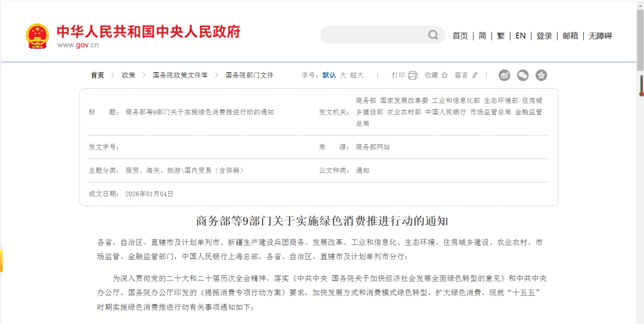Click inside the search input field
The height and width of the screenshot is (324, 644).
pos(373,35)
